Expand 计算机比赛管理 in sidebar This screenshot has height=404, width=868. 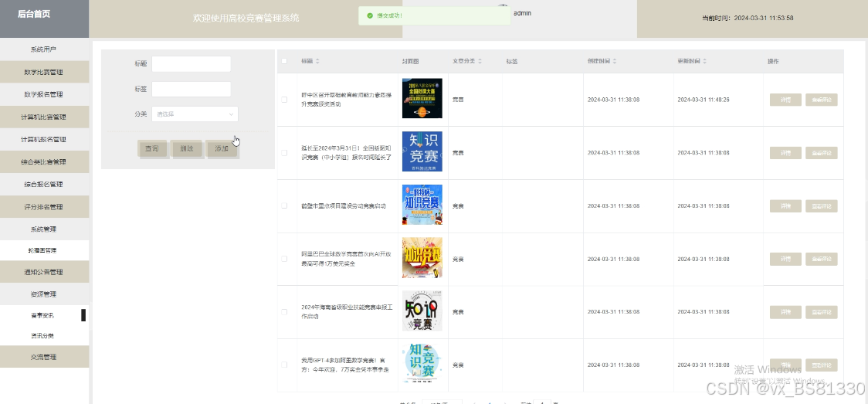[x=44, y=117]
